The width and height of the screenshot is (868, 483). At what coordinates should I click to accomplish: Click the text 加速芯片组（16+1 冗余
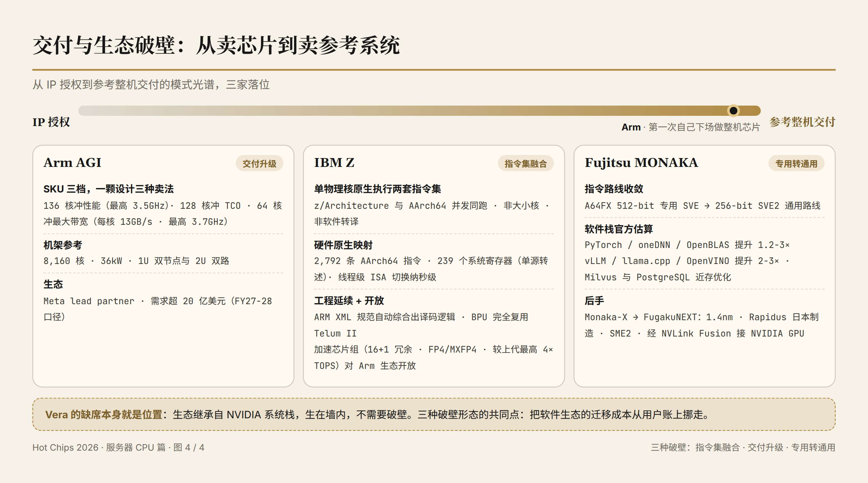pos(363,349)
